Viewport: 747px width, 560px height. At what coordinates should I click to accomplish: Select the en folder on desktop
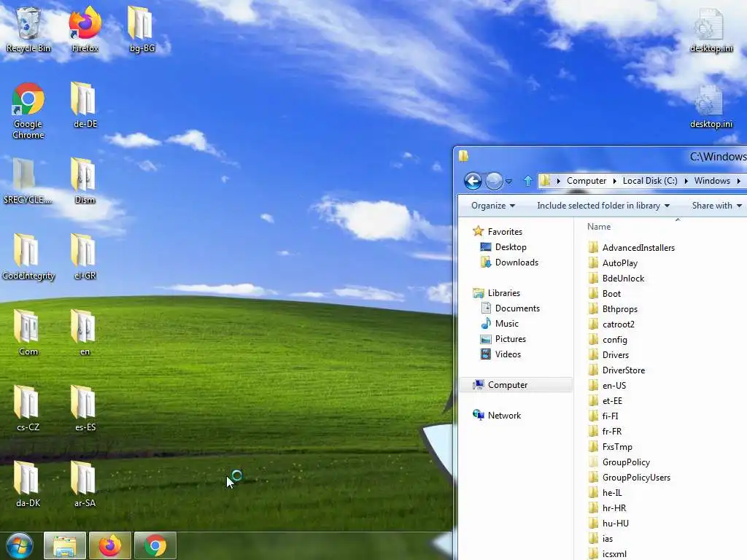coord(85,332)
